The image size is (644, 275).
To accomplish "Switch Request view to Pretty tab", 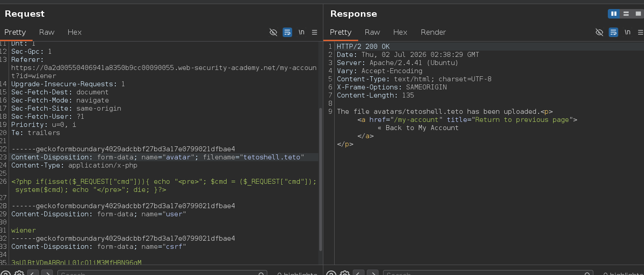I will [15, 32].
